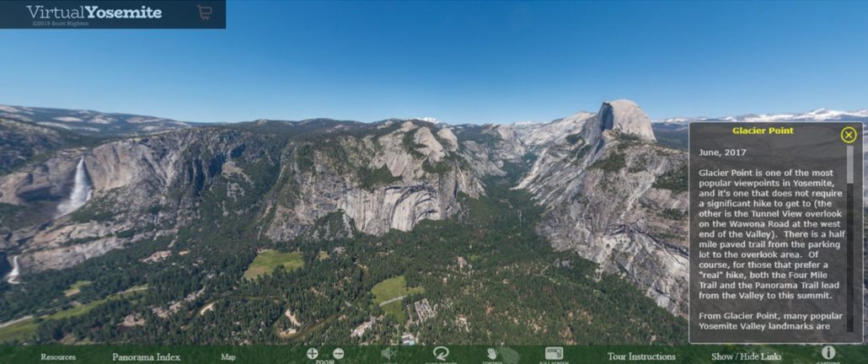Click the waterfall on the left cliff
Image resolution: width=868 pixels, height=364 pixels.
click(80, 187)
